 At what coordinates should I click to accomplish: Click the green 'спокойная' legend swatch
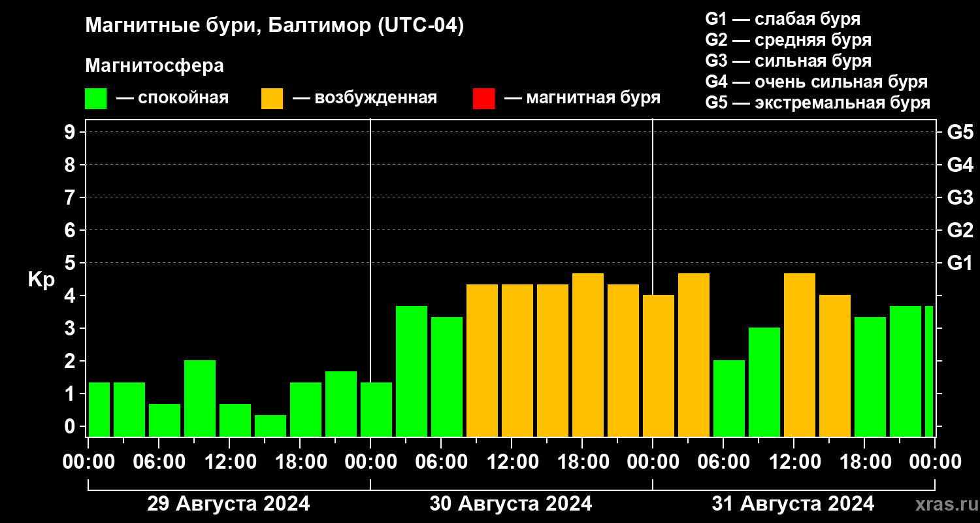click(x=95, y=99)
